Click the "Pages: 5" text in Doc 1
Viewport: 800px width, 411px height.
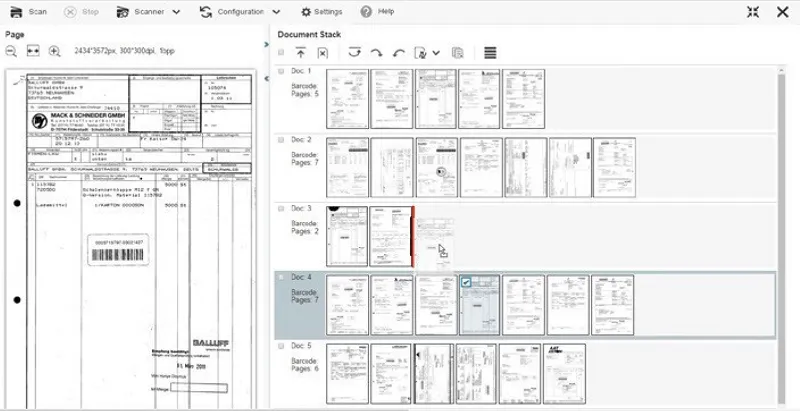305,94
